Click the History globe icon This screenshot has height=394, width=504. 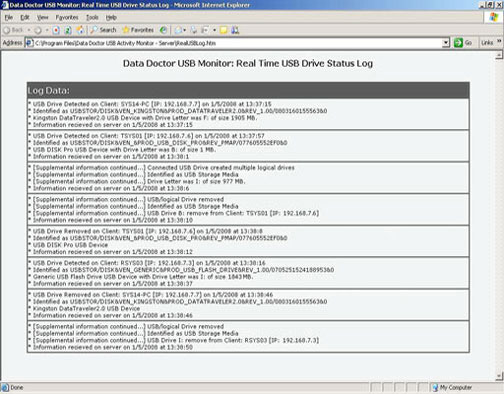pos(163,30)
